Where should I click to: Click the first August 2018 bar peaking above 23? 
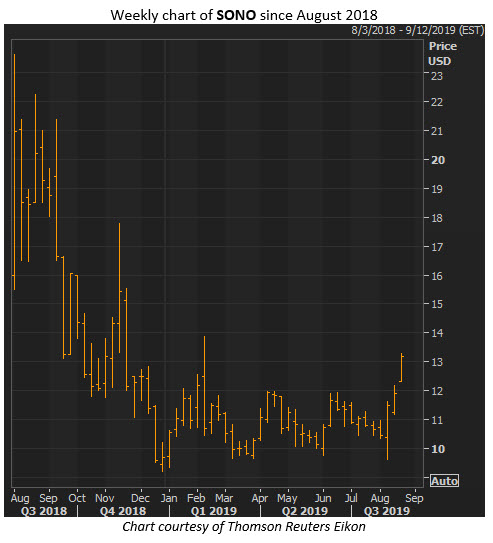pyautogui.click(x=14, y=172)
